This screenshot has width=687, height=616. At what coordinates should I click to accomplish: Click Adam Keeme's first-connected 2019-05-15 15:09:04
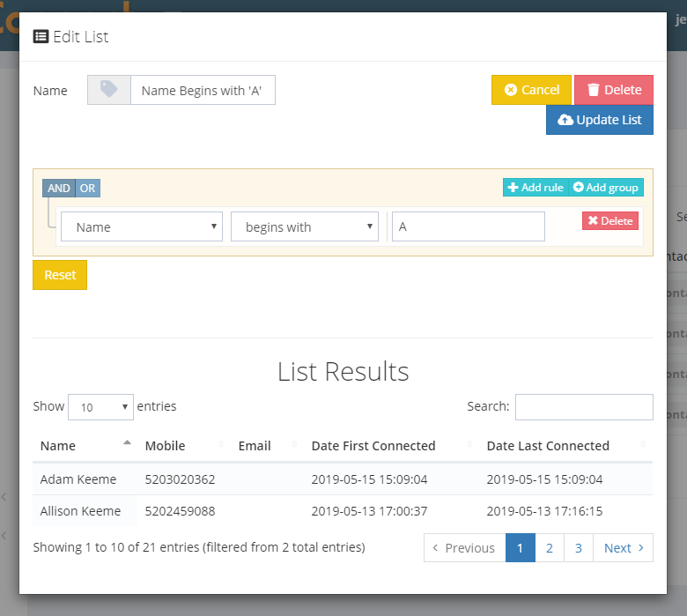pyautogui.click(x=369, y=479)
